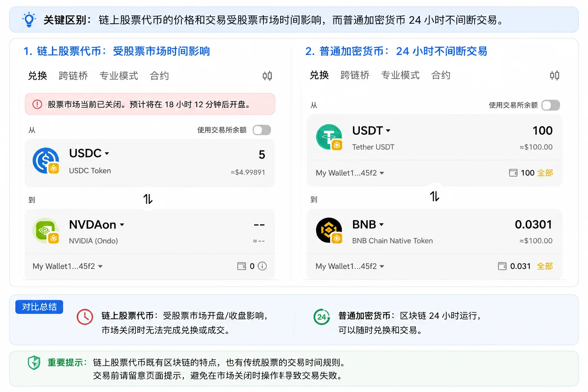Image resolution: width=588 pixels, height=392 pixels.
Task: Select 兑换 tab in right crypto panel
Action: click(319, 75)
